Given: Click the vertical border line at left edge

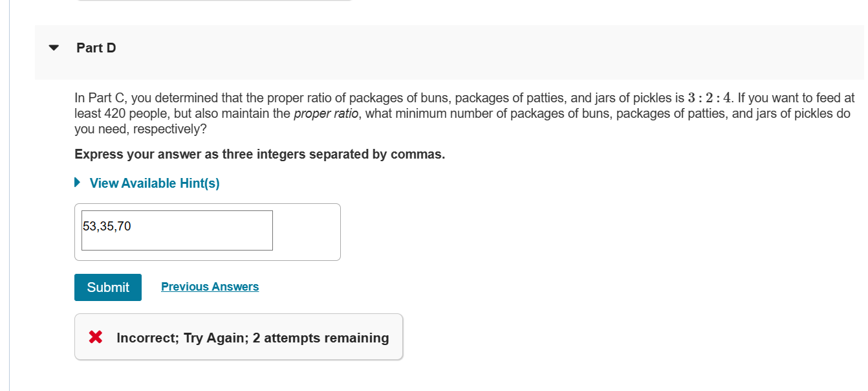Looking at the screenshot, I should pyautogui.click(x=10, y=195).
